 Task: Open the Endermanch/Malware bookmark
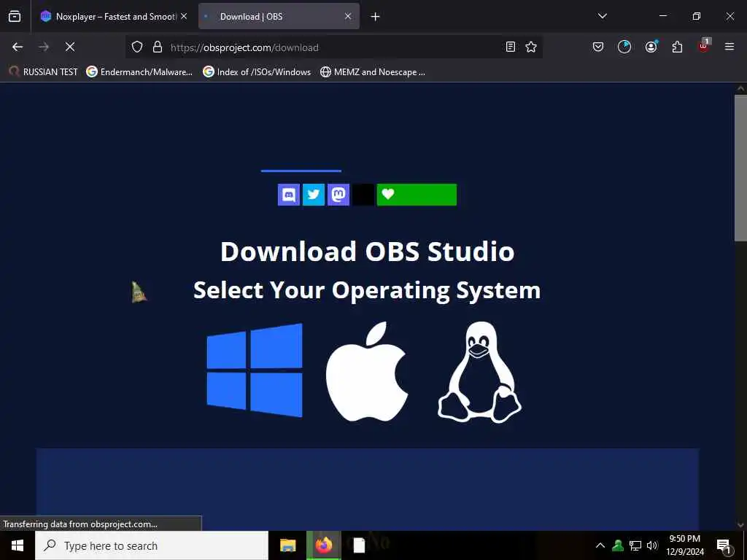(x=139, y=72)
